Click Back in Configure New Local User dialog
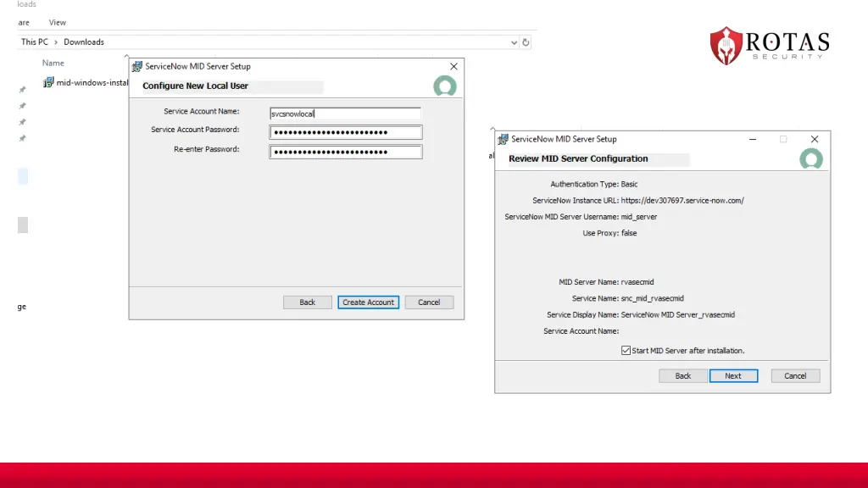The image size is (868, 488). (x=307, y=302)
